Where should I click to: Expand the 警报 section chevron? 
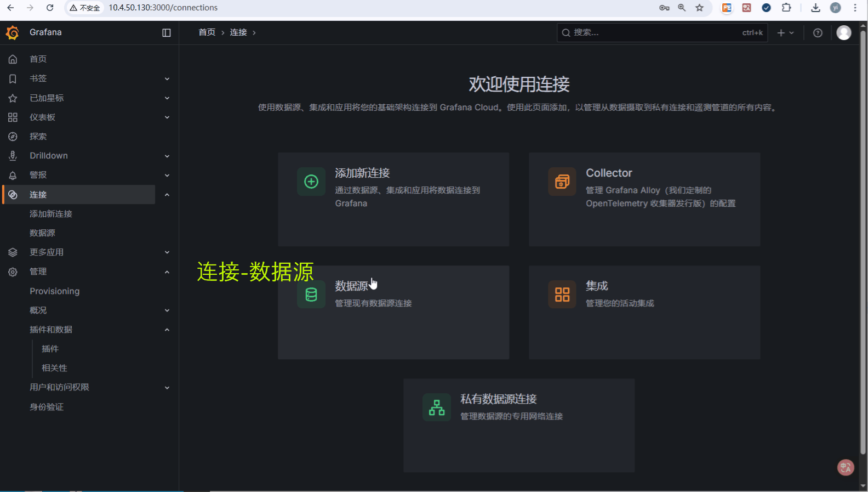(x=167, y=176)
